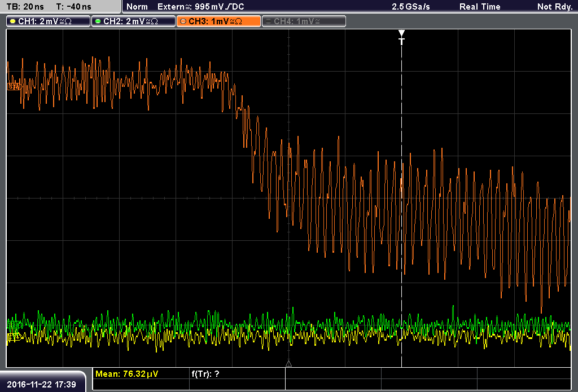Image resolution: width=578 pixels, height=392 pixels.
Task: Click the Mean: 76.32 µV measurement
Action: click(x=127, y=374)
